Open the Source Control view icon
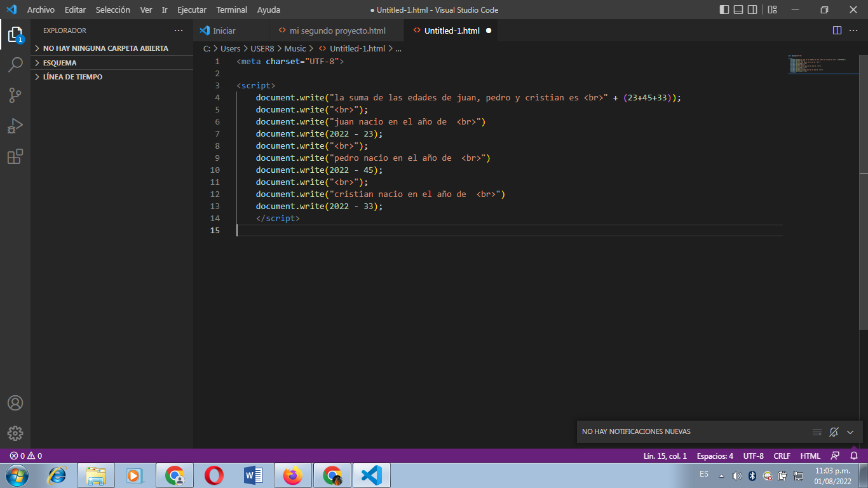The image size is (868, 488). (x=15, y=95)
